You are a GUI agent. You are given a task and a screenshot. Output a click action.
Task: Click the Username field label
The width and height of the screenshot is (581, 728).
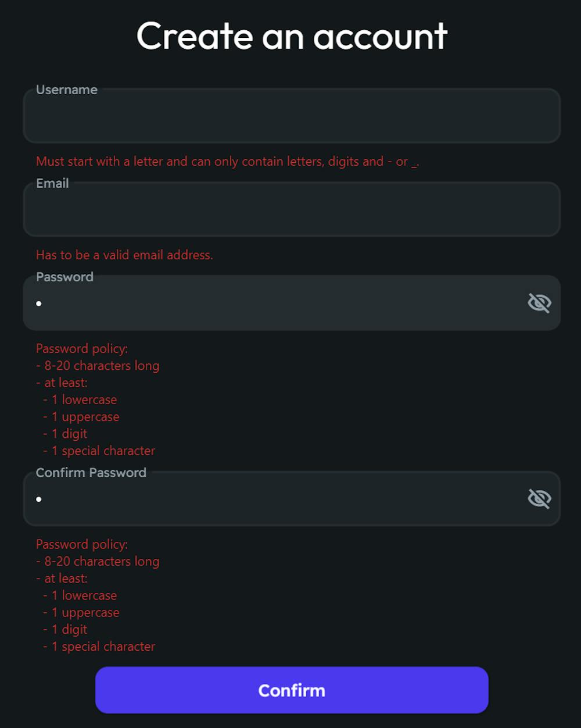coord(67,90)
